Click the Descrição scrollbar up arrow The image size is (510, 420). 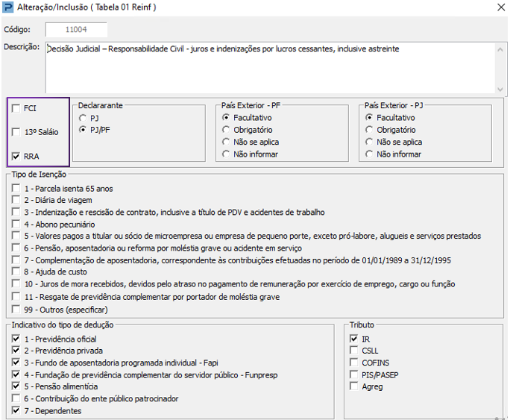pyautogui.click(x=500, y=49)
